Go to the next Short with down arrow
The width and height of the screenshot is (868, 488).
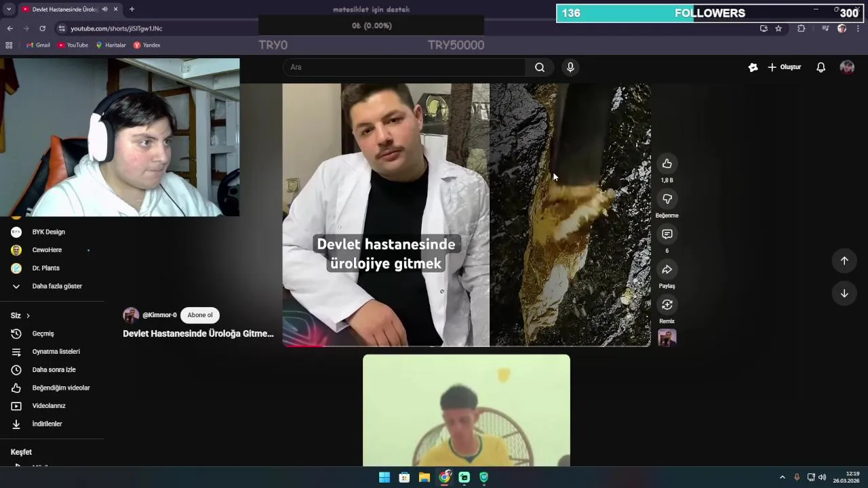tap(844, 293)
